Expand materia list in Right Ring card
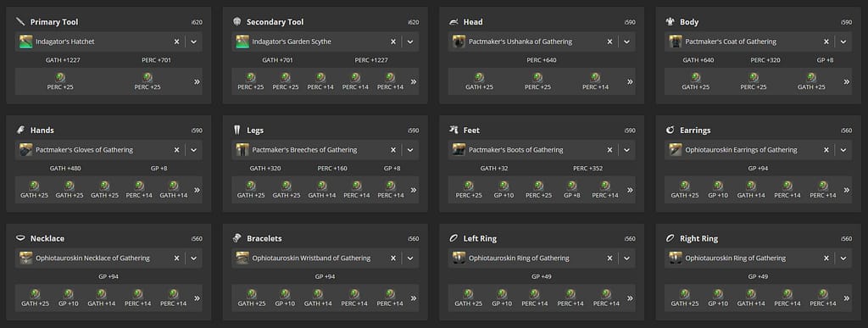868x328 pixels. tap(846, 298)
